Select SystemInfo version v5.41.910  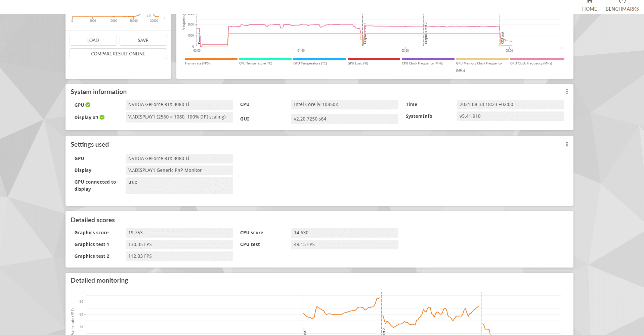510,116
